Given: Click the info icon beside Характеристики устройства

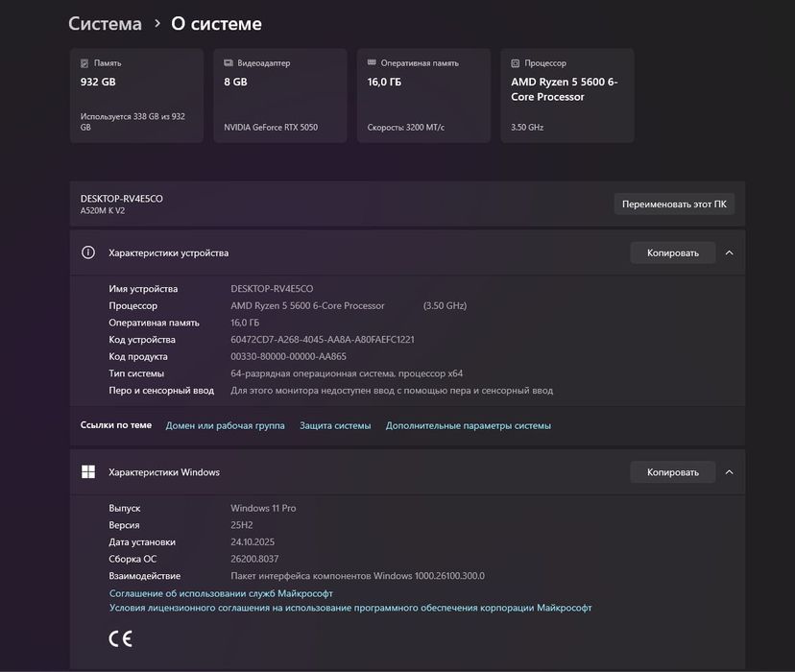Looking at the screenshot, I should 88,252.
